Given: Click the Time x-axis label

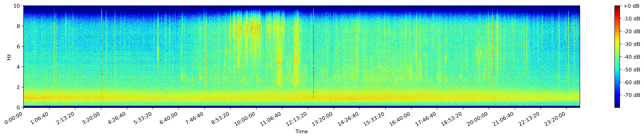Looking at the screenshot, I should [x=301, y=132].
